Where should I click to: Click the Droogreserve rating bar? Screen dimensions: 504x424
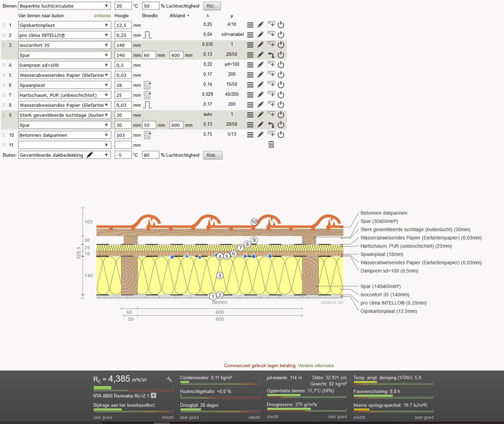(307, 410)
